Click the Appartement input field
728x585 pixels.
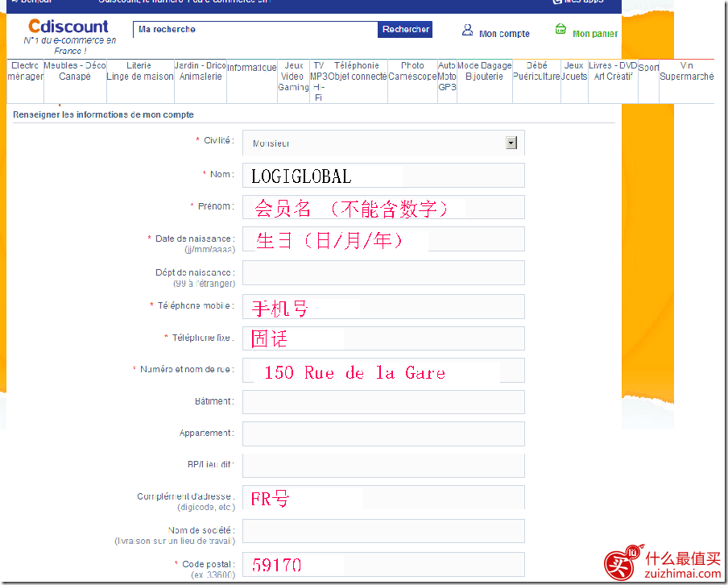point(383,434)
